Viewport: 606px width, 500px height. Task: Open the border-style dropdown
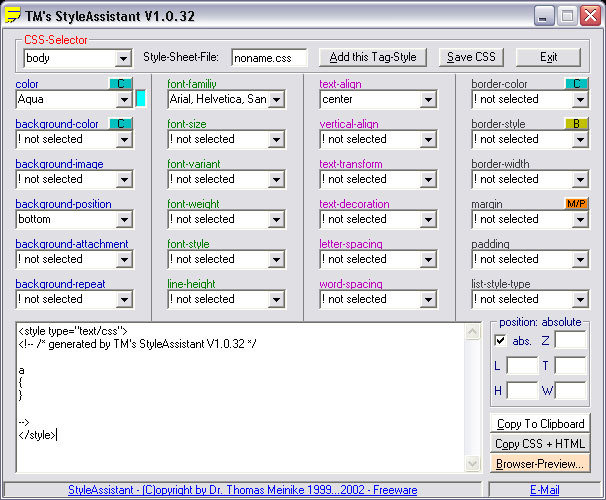(x=580, y=139)
